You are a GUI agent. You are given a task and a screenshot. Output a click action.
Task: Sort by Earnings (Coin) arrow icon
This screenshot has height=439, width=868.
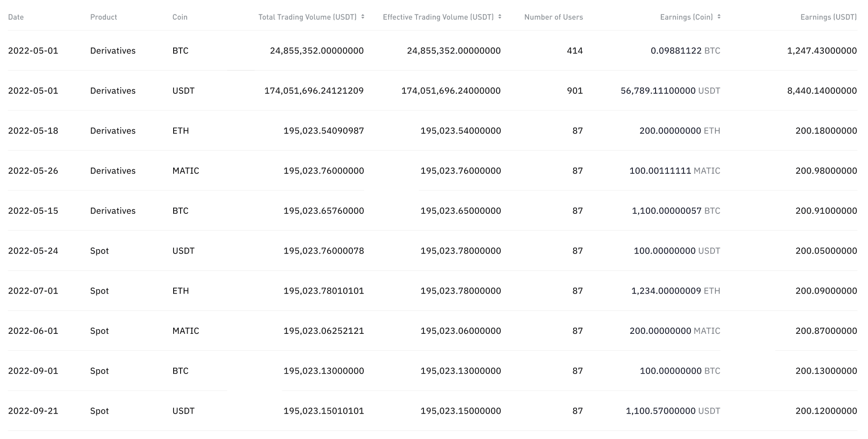(x=719, y=17)
